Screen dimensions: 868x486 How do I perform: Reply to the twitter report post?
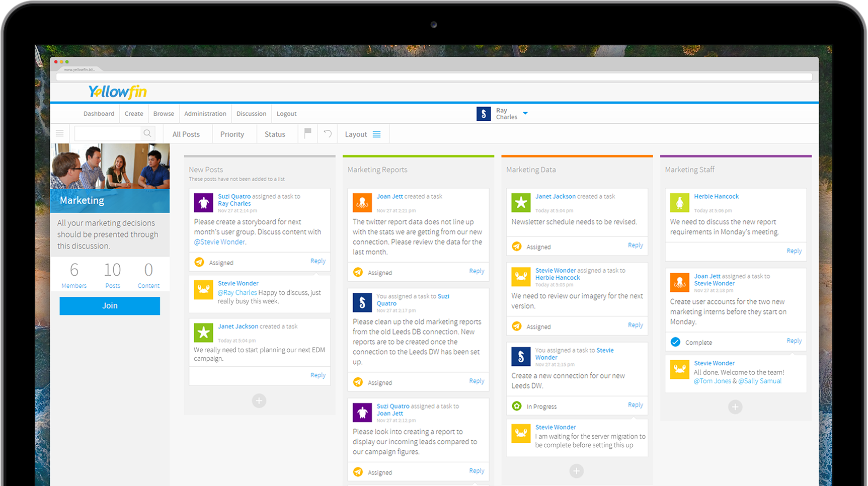coord(477,271)
